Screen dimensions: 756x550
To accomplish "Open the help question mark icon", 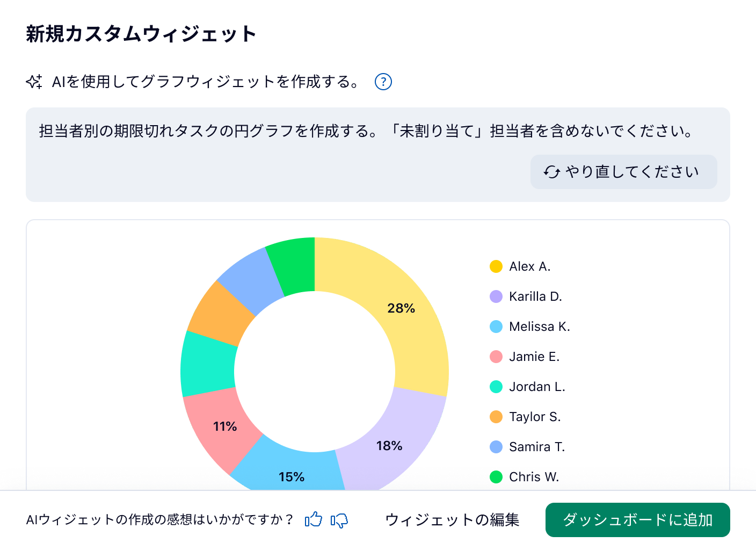I will pos(383,82).
